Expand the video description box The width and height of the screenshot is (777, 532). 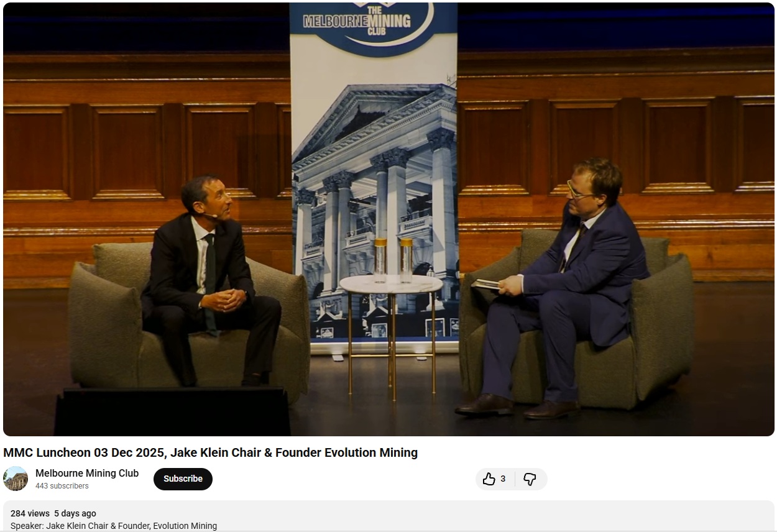[388, 516]
